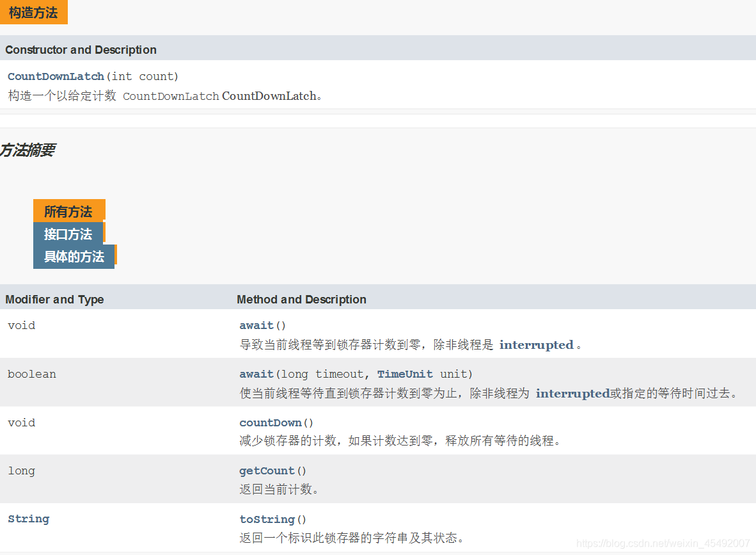Open the CountDownLatch(int count) constructor link
This screenshot has width=756, height=555.
[56, 76]
